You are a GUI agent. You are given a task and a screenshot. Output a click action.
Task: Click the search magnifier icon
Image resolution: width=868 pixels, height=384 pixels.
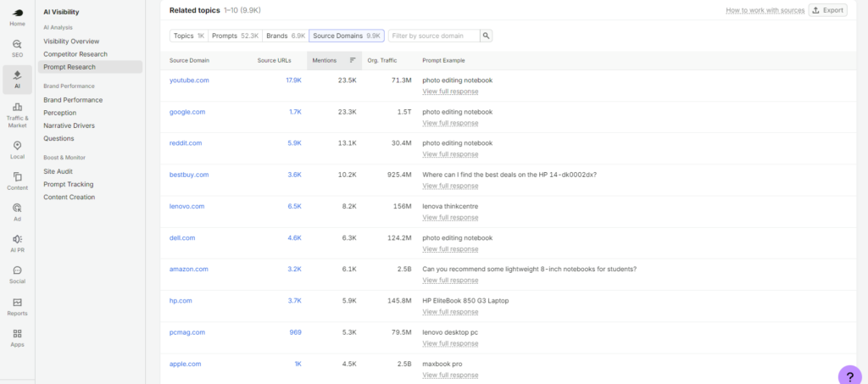486,36
